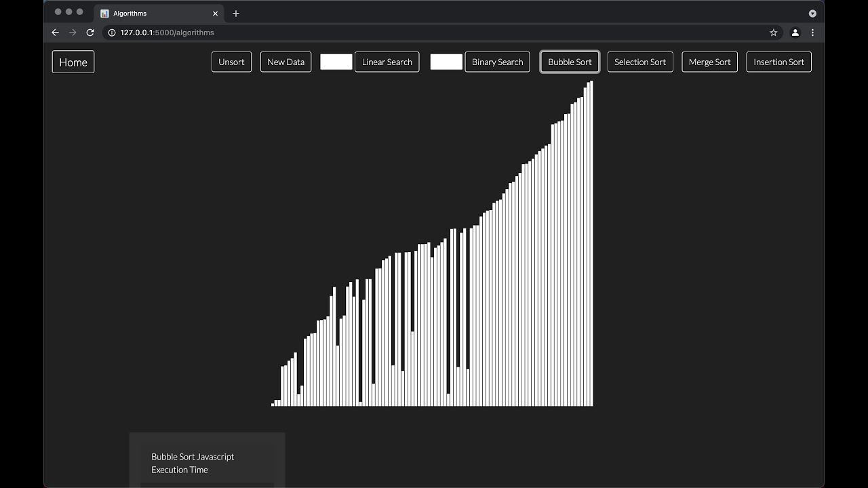Open a new tab with plus icon
The height and width of the screenshot is (488, 868).
236,14
